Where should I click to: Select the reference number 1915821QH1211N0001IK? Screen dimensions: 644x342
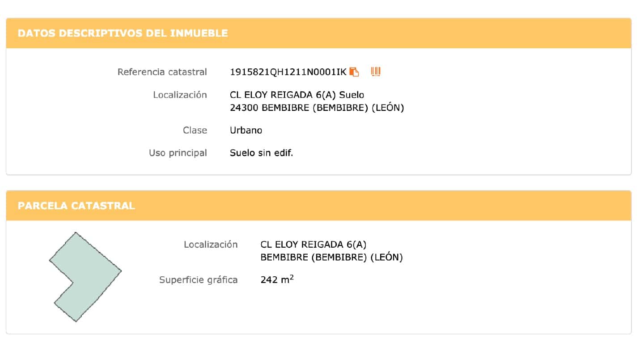288,72
